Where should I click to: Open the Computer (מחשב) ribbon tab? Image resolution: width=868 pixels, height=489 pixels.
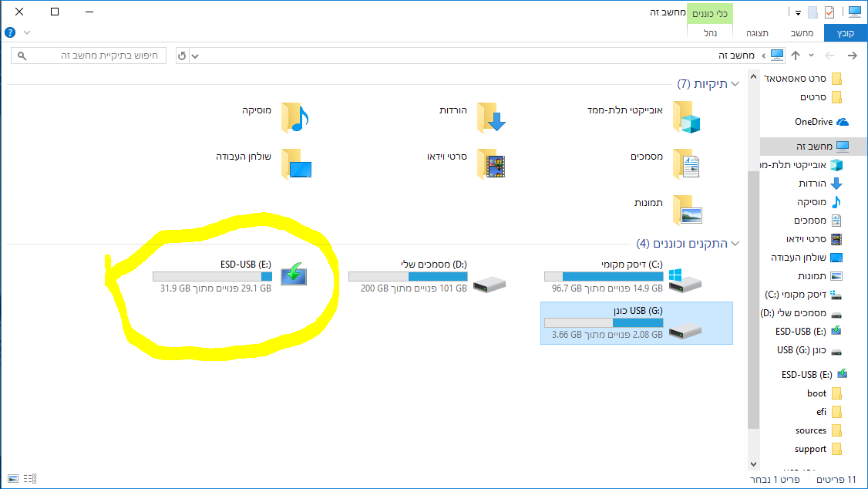802,33
